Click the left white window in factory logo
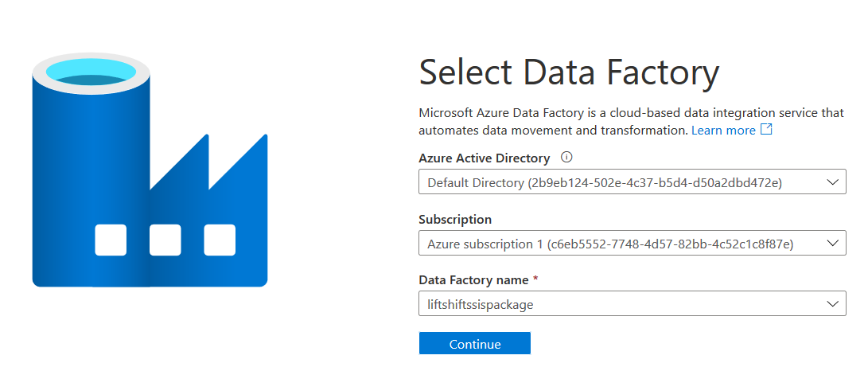Screen dimensions: 868x367 [x=111, y=240]
